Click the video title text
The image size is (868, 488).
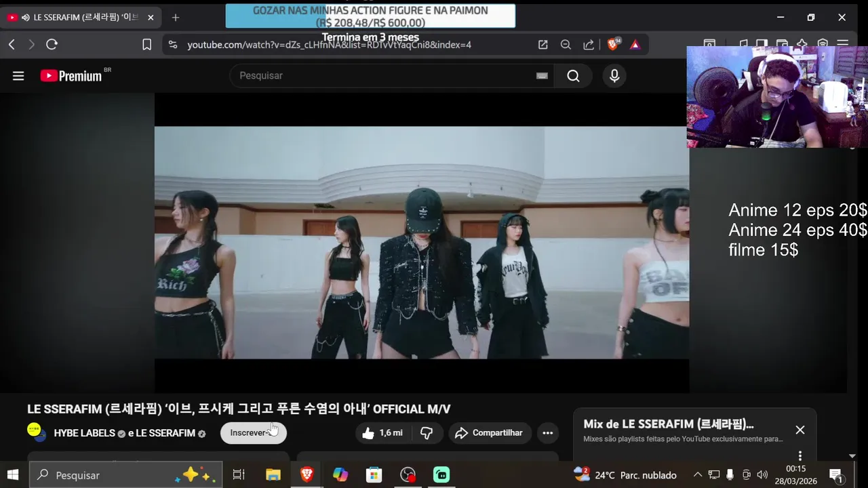pos(239,409)
